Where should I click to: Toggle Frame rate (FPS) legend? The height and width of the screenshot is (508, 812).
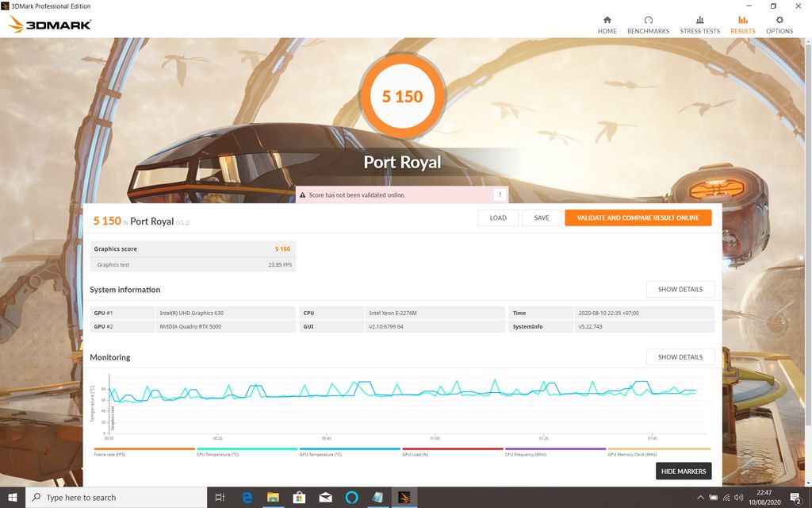click(x=144, y=452)
